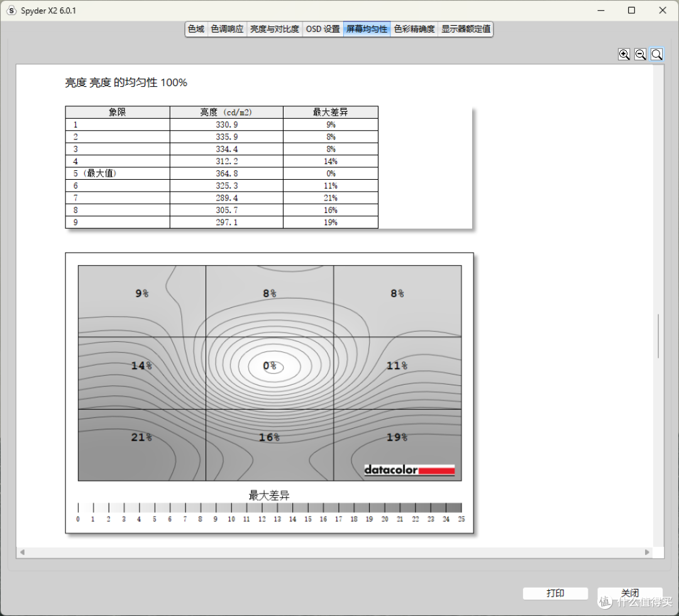679x616 pixels.
Task: Click the 0% center zone of uniformity map
Action: [x=269, y=373]
